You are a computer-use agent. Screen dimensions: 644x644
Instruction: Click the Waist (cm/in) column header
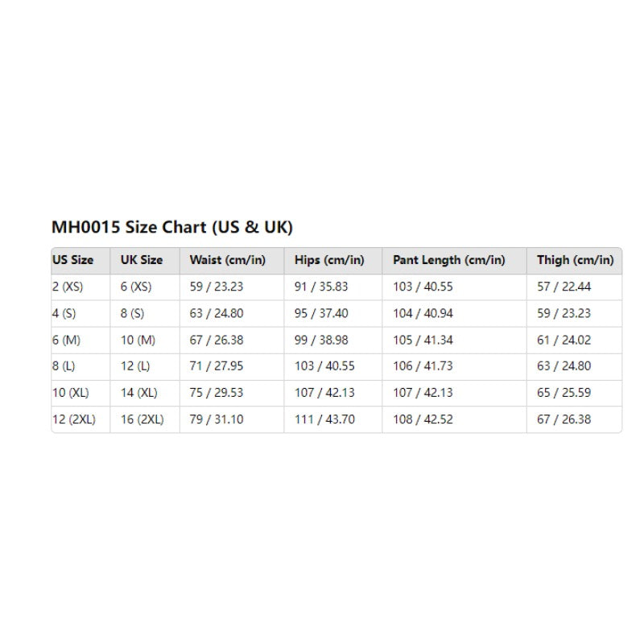coord(226,260)
